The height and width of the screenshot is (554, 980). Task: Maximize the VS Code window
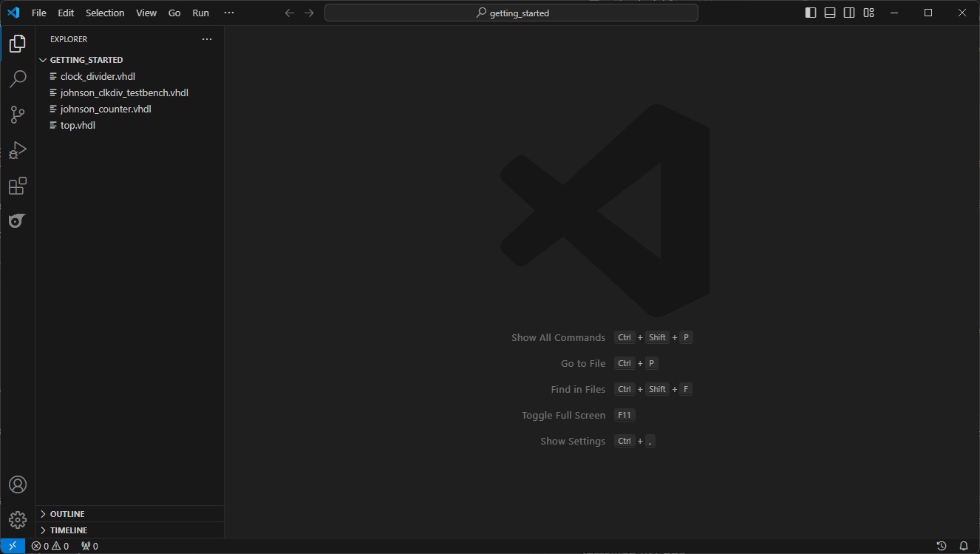(x=928, y=13)
